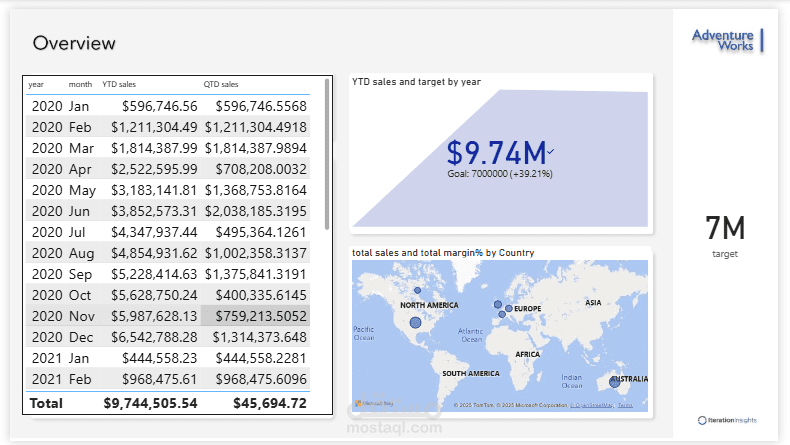This screenshot has height=445, width=790.
Task: Click QTD sales value $708,208.0032
Action: (261, 169)
